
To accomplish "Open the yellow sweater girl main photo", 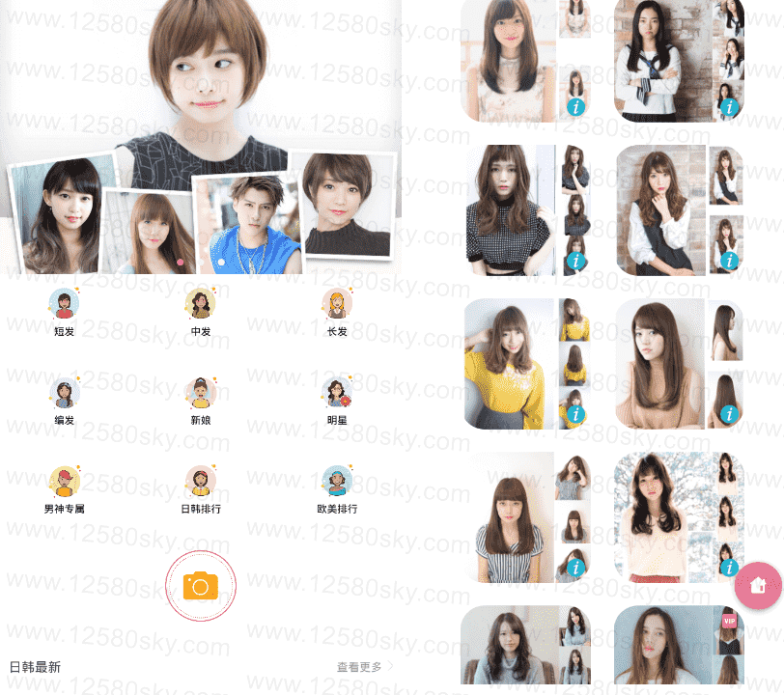I will 509,364.
